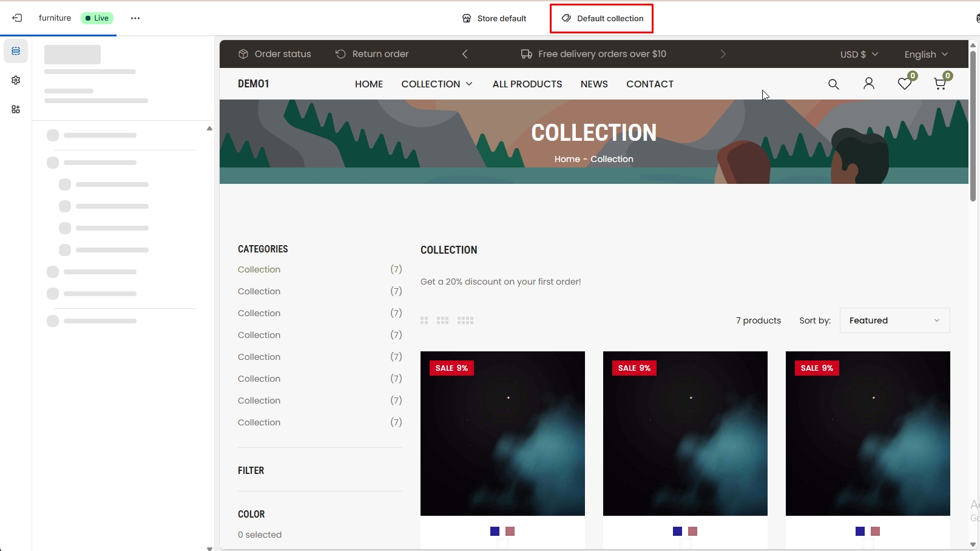Switch to four-column grid view
980x551 pixels.
[x=465, y=320]
